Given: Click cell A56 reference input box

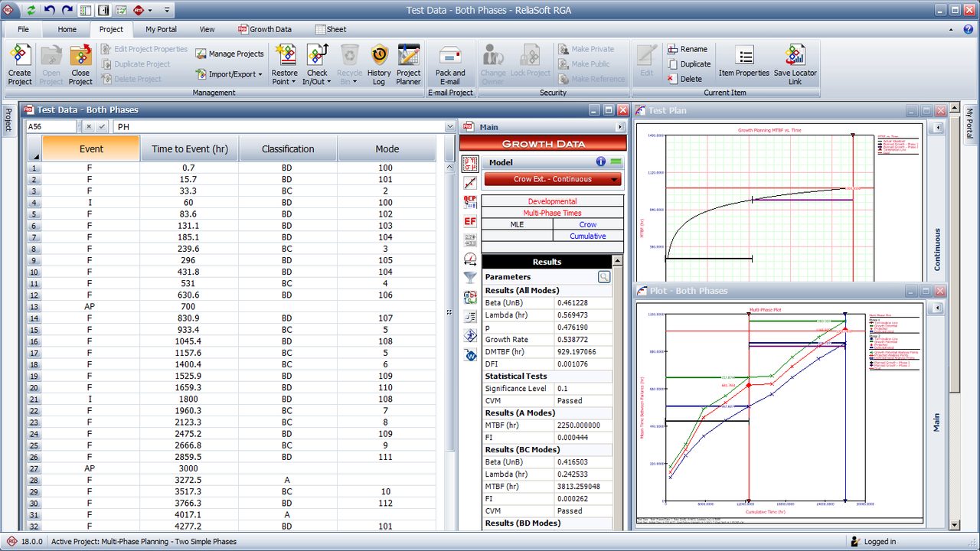Looking at the screenshot, I should point(50,126).
